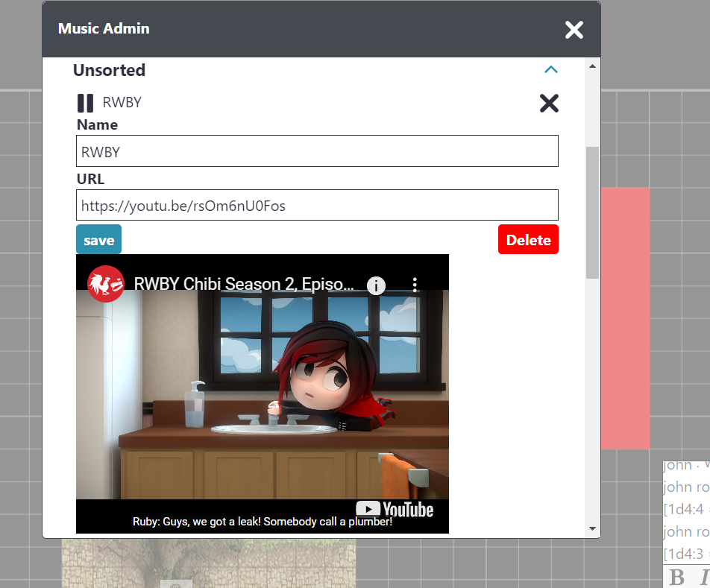Collapse the Unsorted section chevron

550,69
